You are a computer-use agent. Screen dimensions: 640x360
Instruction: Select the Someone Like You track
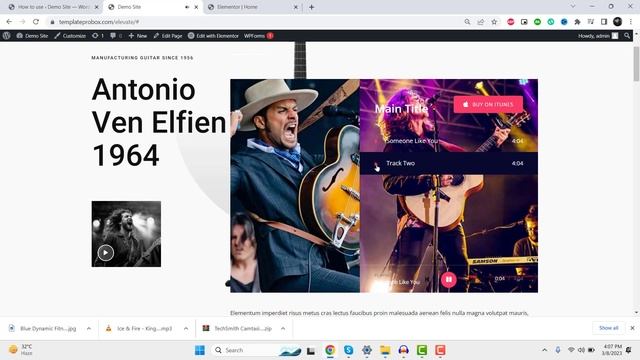pos(449,141)
